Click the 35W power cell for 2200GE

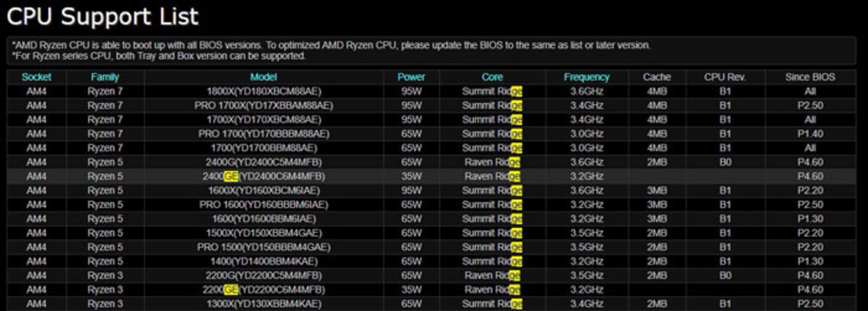coord(411,290)
